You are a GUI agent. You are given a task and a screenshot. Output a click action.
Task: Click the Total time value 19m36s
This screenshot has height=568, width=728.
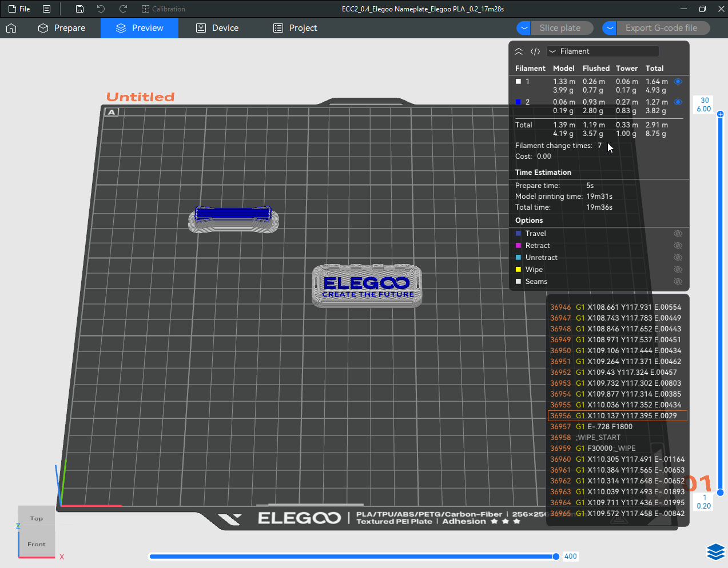pyautogui.click(x=599, y=207)
